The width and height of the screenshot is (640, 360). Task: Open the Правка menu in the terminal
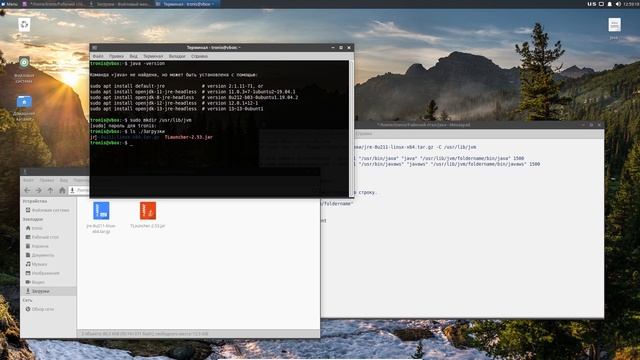tap(116, 56)
